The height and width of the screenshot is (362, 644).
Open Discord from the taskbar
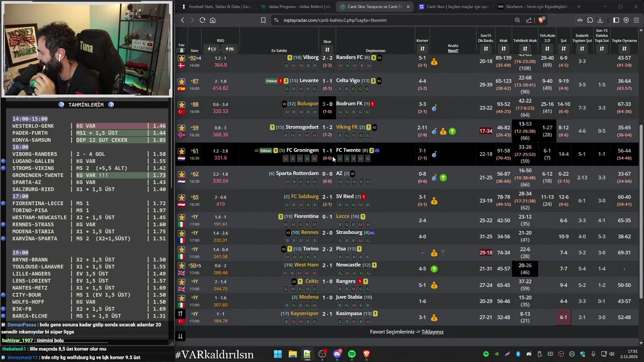(337, 354)
